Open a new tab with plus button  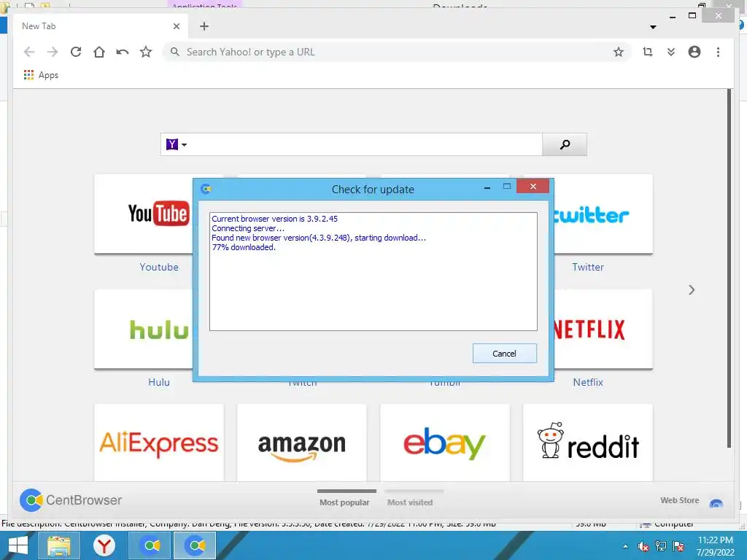[204, 26]
